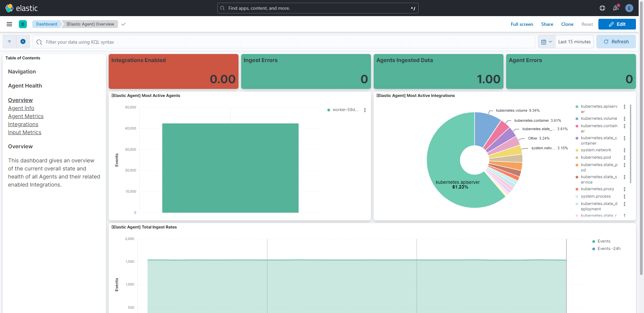Viewport: 644px width, 313px height.
Task: Open the Last 15 minutes time picker
Action: (574, 42)
